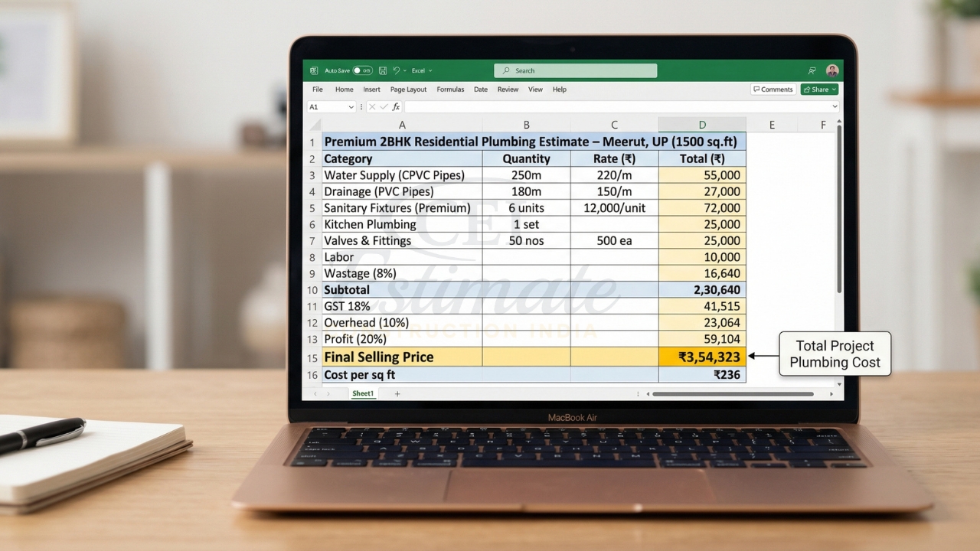Click the Save icon in Quick Access Toolbar
This screenshot has width=980, height=551.
pos(383,70)
